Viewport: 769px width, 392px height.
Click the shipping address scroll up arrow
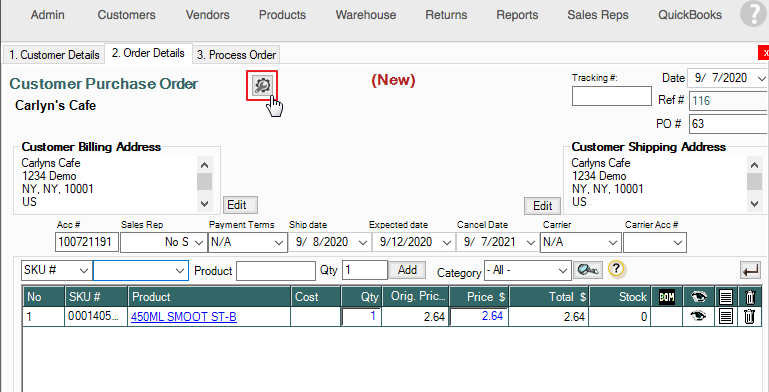click(x=755, y=165)
